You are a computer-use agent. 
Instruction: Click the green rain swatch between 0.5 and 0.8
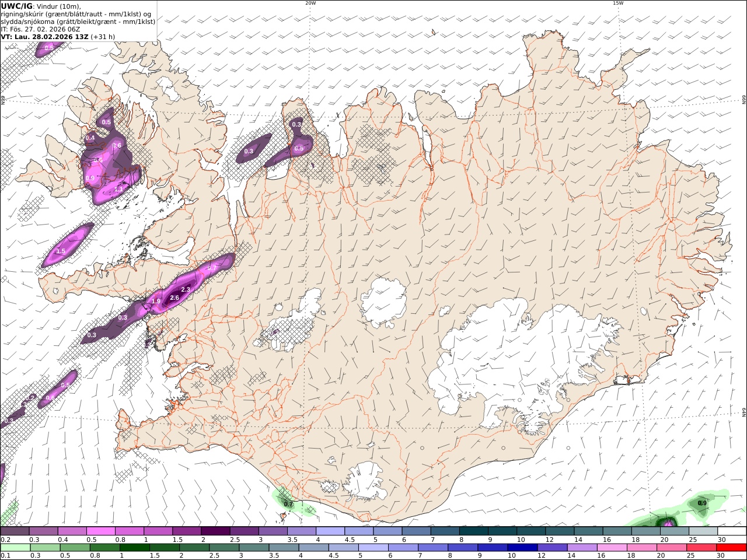tap(75, 548)
